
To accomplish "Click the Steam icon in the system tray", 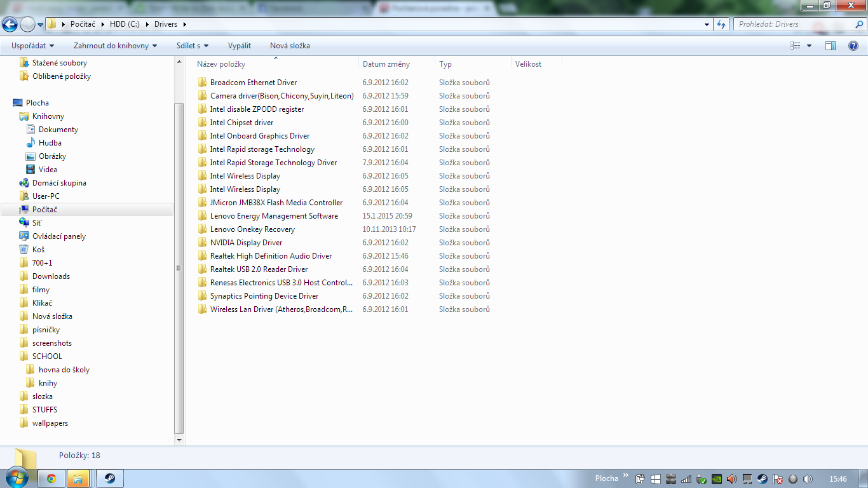I will (762, 479).
